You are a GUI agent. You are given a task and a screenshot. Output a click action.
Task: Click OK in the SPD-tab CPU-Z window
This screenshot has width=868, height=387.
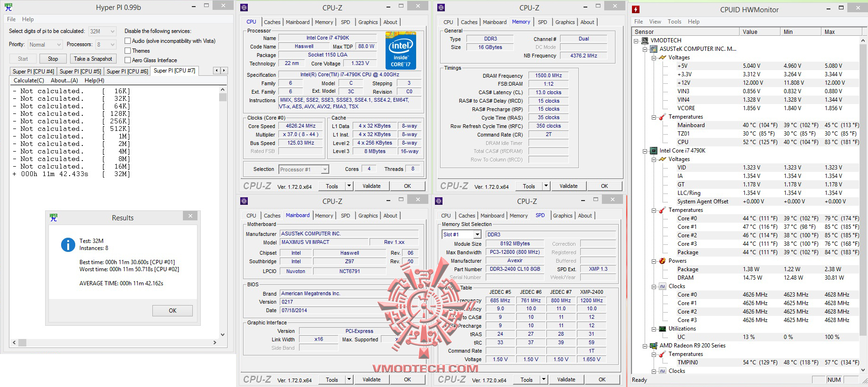(602, 379)
